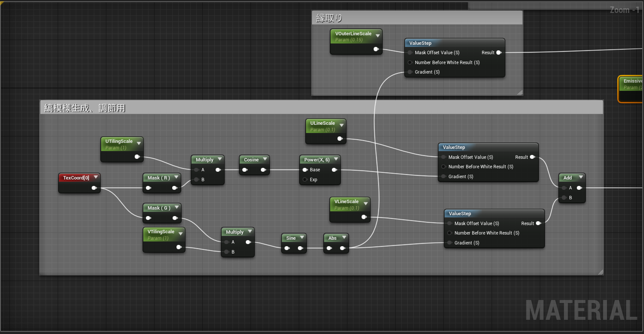The image size is (644, 334).
Task: Click the Sine node output pin
Action: pyautogui.click(x=300, y=248)
